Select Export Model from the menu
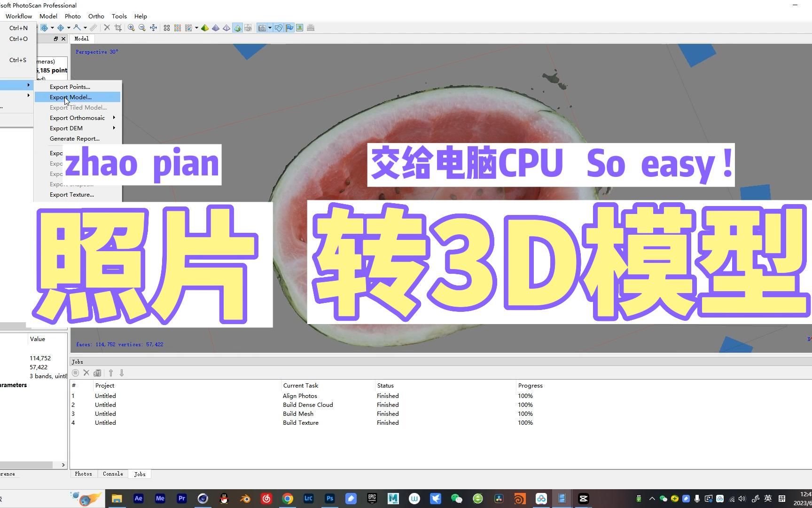The width and height of the screenshot is (812, 508). (70, 97)
